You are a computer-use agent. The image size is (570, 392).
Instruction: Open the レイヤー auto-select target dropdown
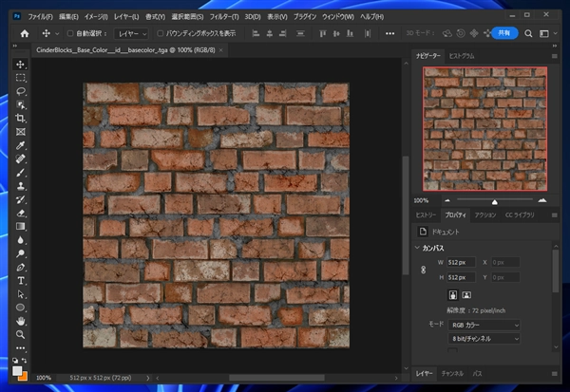click(130, 33)
